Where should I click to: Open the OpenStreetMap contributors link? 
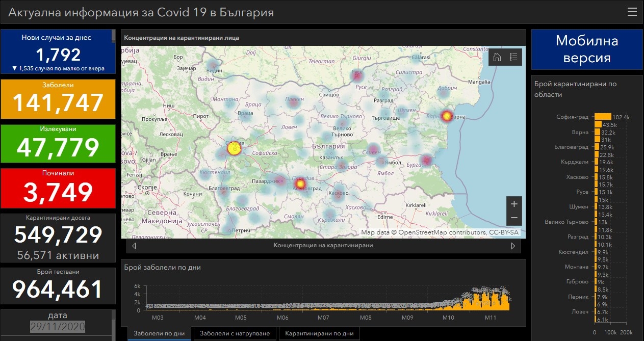pos(442,232)
